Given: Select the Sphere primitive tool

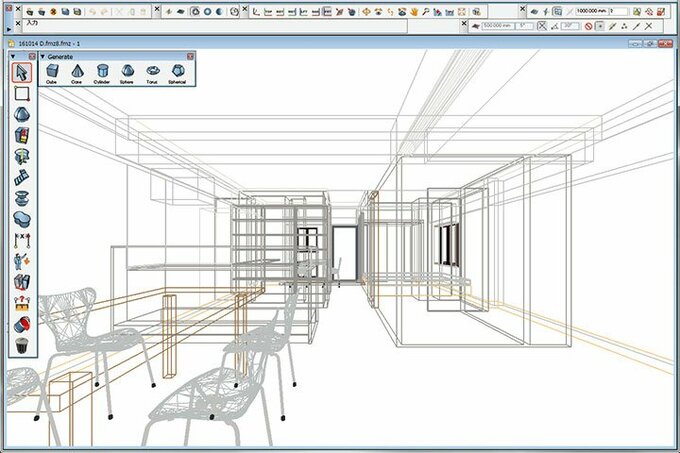Looking at the screenshot, I should (127, 72).
